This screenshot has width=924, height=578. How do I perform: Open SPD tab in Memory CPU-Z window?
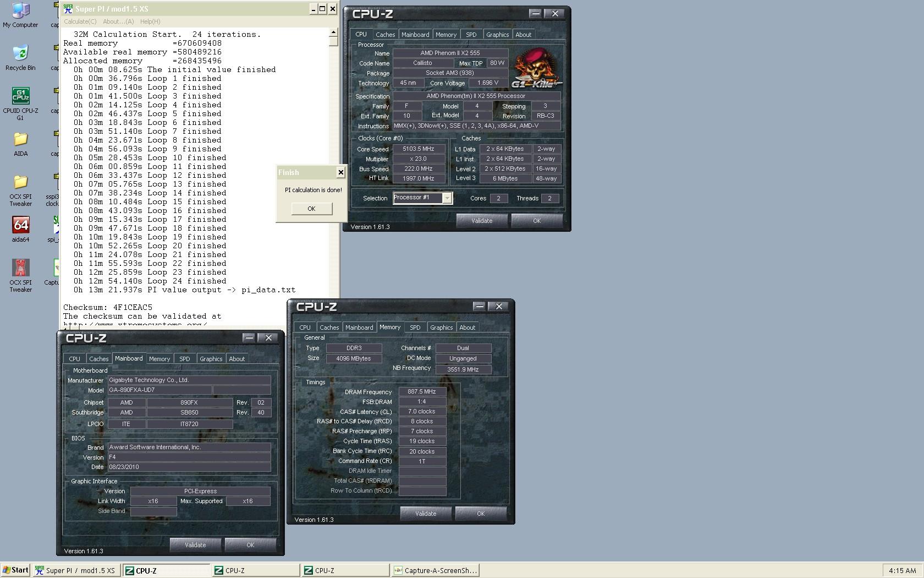click(x=415, y=327)
